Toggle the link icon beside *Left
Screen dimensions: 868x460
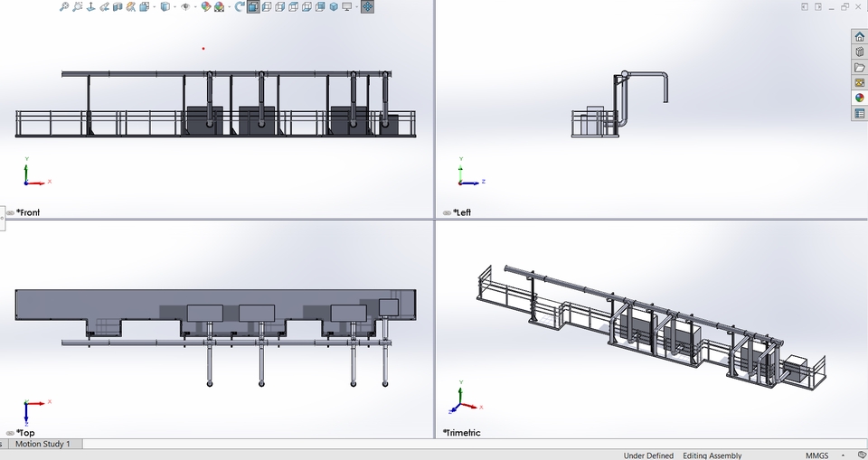(447, 212)
